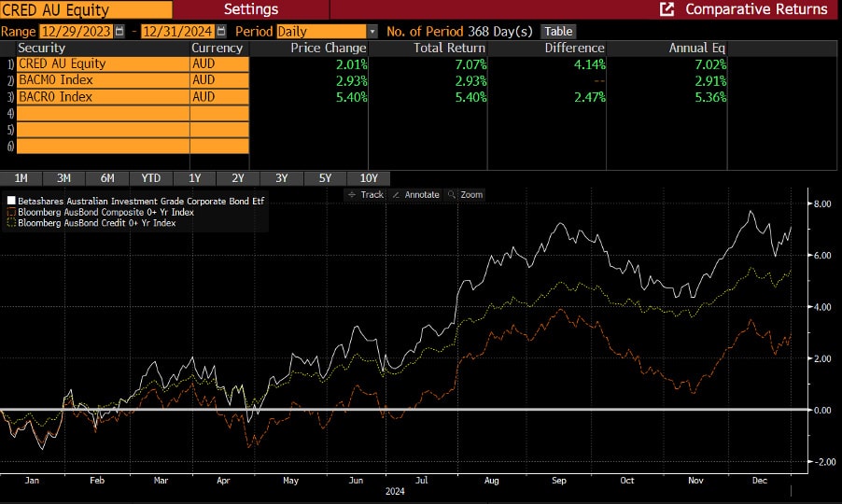Toggle the AusBond Credit legend swatch
The height and width of the screenshot is (504, 842).
pos(11,223)
